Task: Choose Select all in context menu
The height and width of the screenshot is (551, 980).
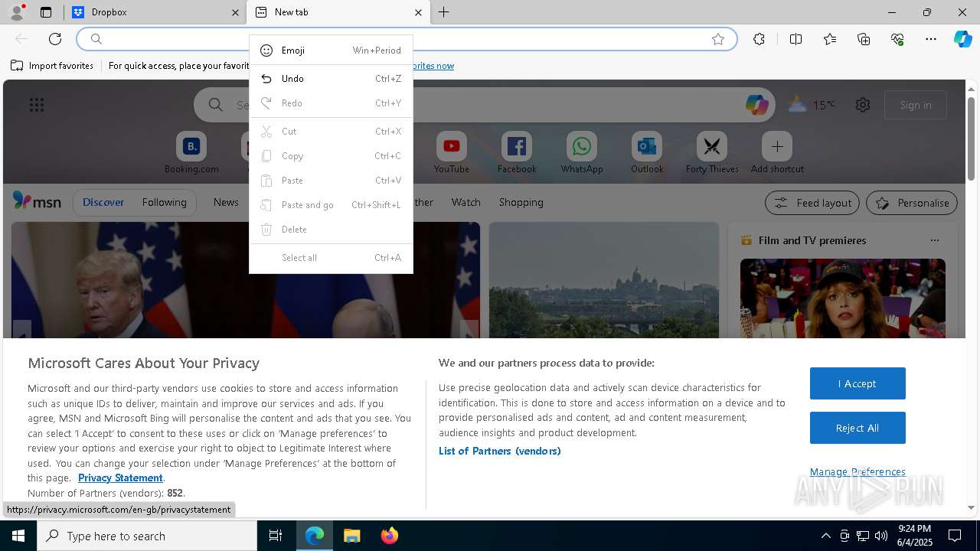Action: pyautogui.click(x=331, y=258)
